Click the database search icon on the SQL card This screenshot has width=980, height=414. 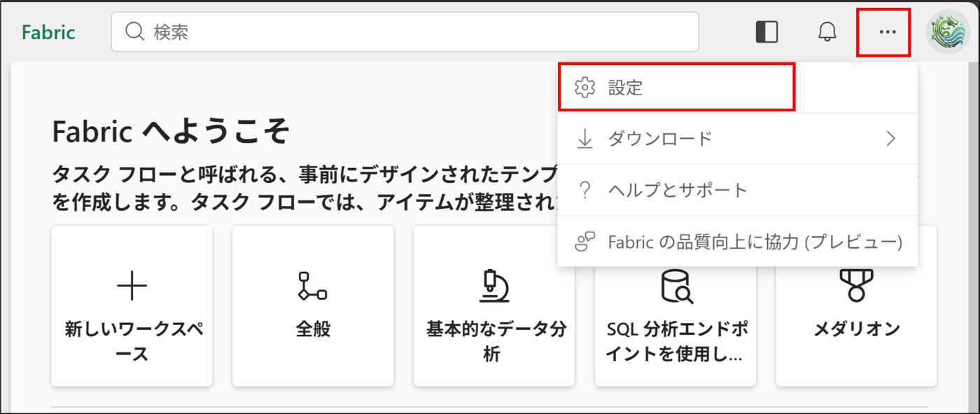coord(677,287)
